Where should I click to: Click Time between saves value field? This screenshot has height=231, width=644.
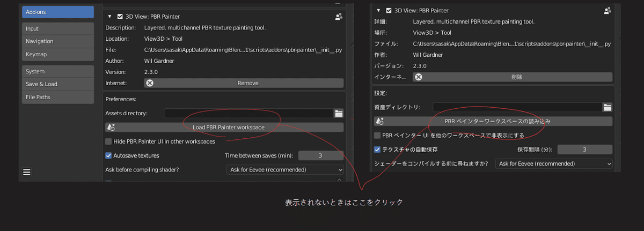(320, 155)
